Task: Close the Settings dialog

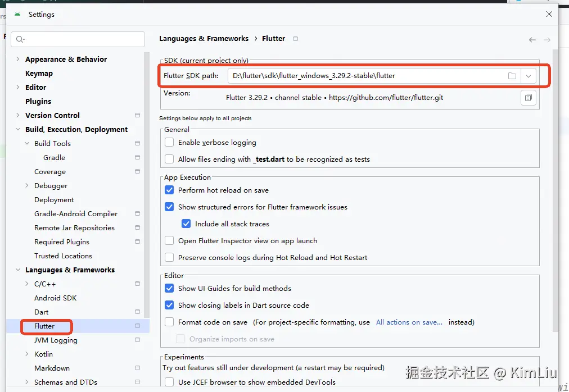Action: (549, 14)
